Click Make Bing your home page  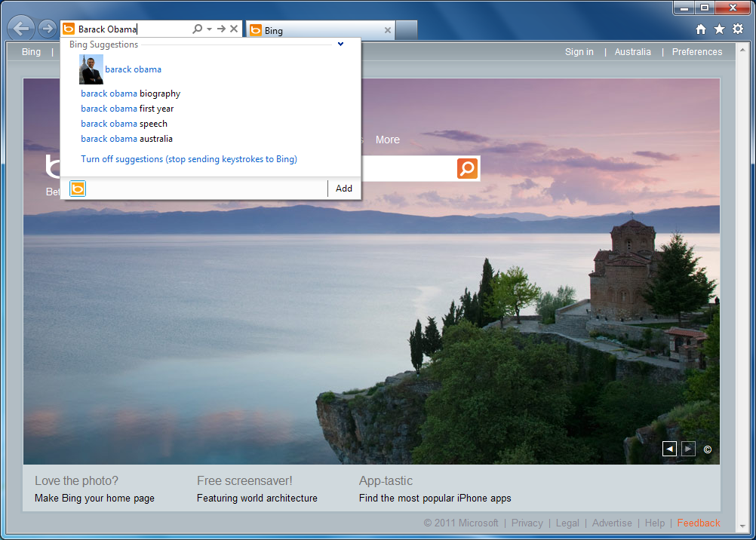point(94,498)
